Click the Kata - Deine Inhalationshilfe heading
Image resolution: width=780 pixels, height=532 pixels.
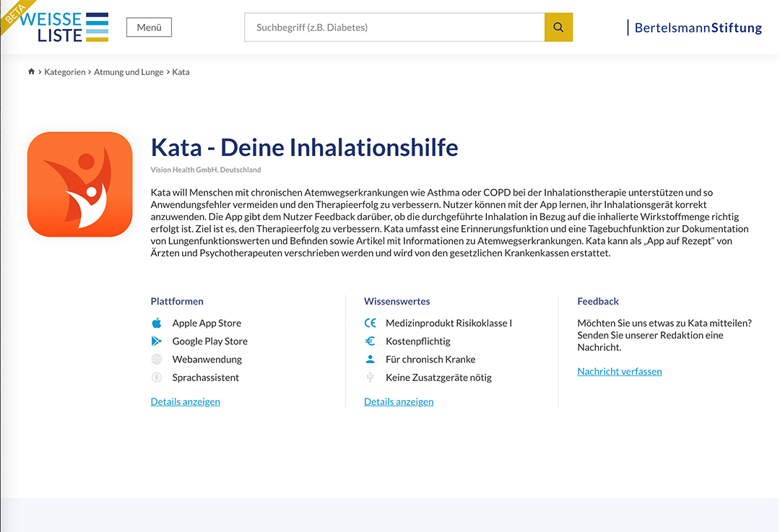click(305, 148)
